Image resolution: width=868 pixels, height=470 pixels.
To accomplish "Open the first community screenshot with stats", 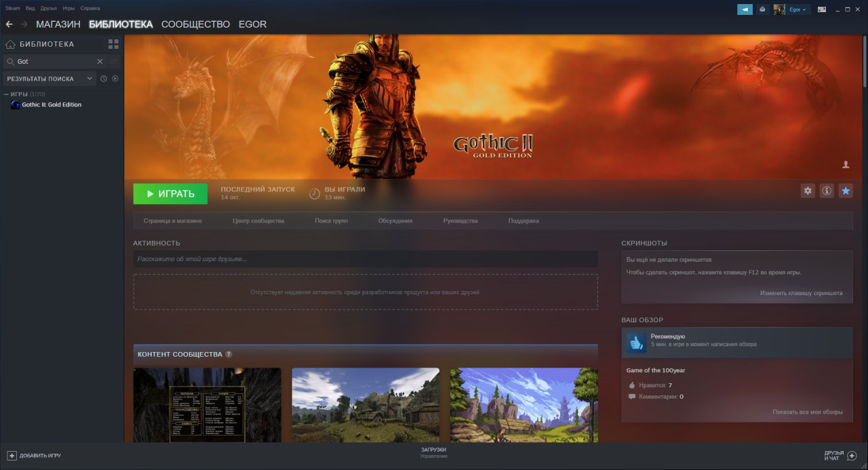I will tap(208, 405).
